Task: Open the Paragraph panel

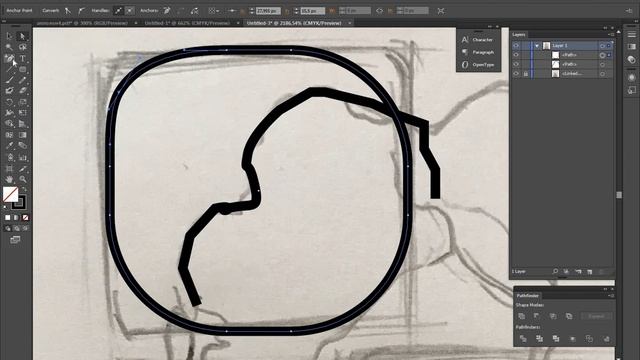Action: pyautogui.click(x=478, y=52)
